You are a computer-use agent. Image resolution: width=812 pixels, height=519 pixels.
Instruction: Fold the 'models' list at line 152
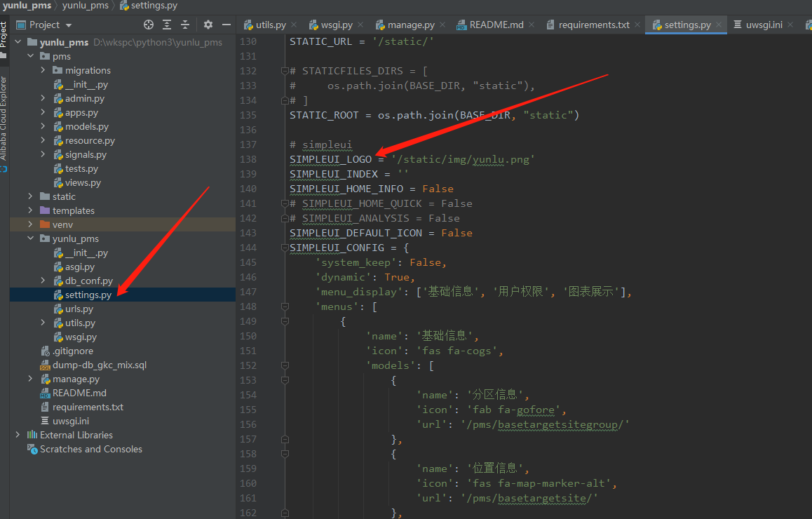tap(285, 365)
